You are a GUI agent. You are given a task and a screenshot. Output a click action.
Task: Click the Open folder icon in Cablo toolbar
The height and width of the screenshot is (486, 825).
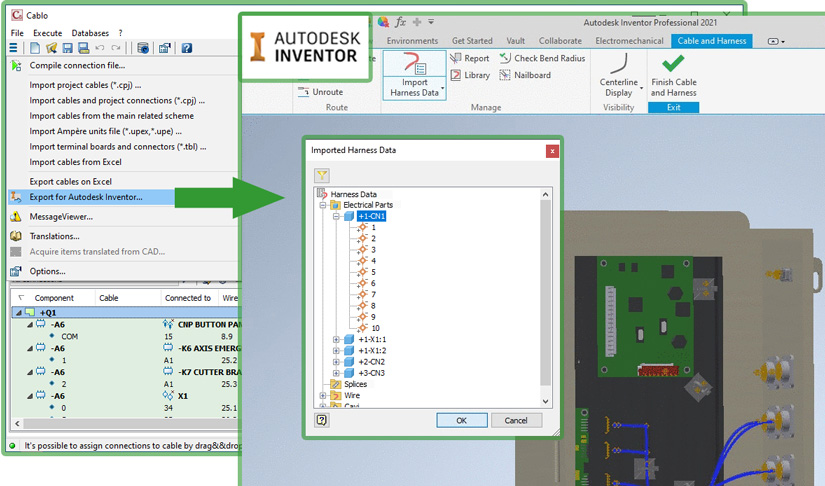(51, 48)
